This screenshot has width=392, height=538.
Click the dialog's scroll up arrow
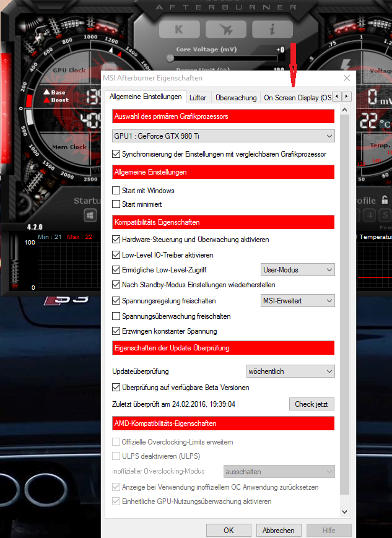(345, 110)
